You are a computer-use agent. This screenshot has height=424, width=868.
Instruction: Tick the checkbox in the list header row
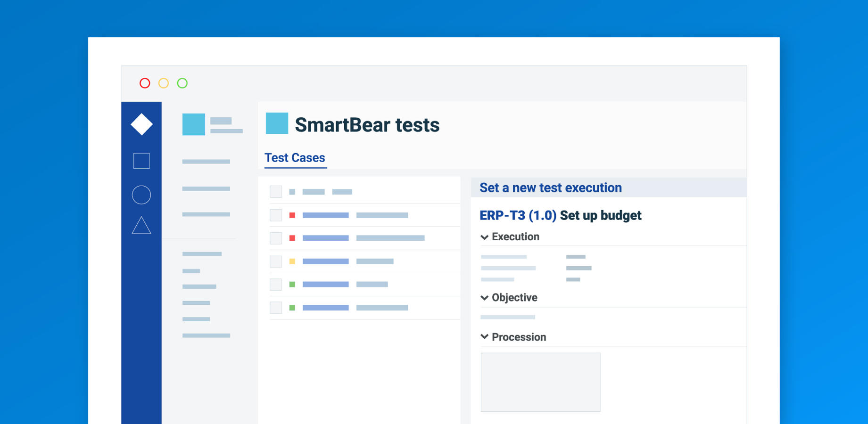[x=276, y=192]
